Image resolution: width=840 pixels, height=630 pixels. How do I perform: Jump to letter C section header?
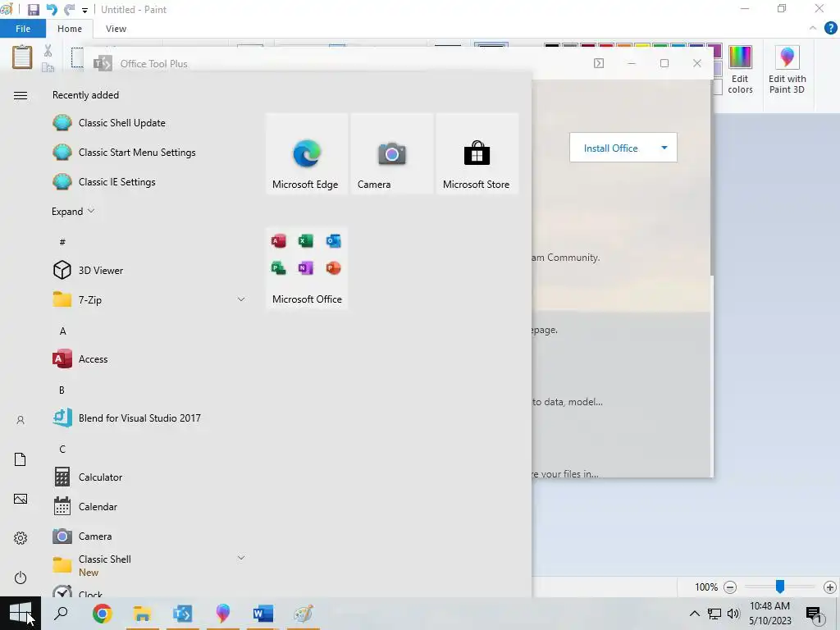point(62,449)
